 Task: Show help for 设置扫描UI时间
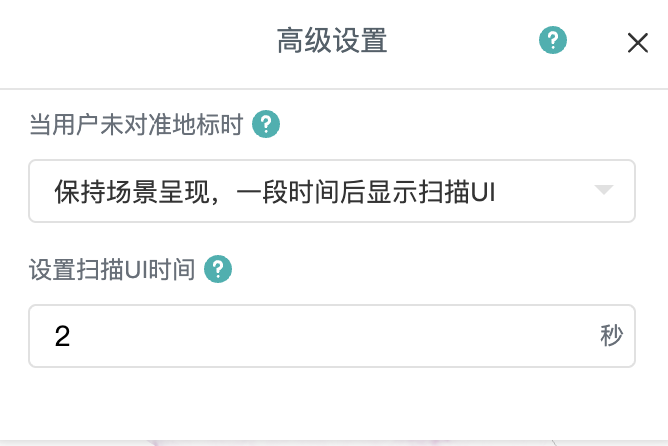218,269
